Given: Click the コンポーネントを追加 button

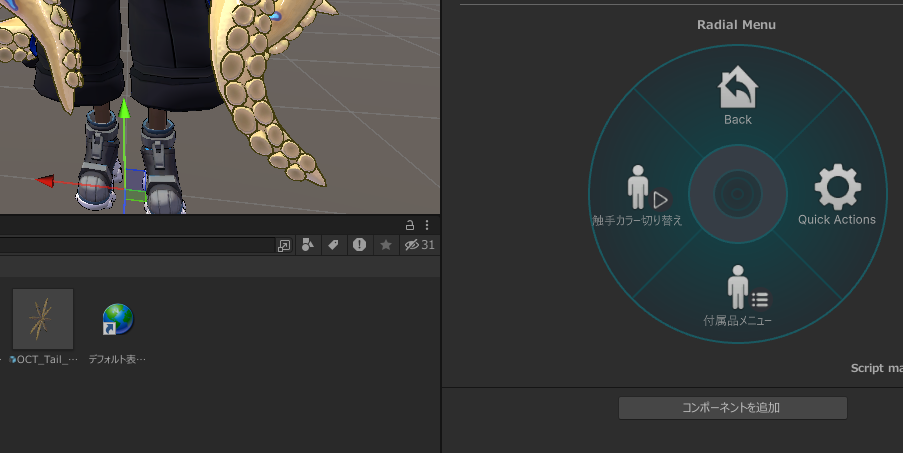Looking at the screenshot, I should (x=732, y=408).
